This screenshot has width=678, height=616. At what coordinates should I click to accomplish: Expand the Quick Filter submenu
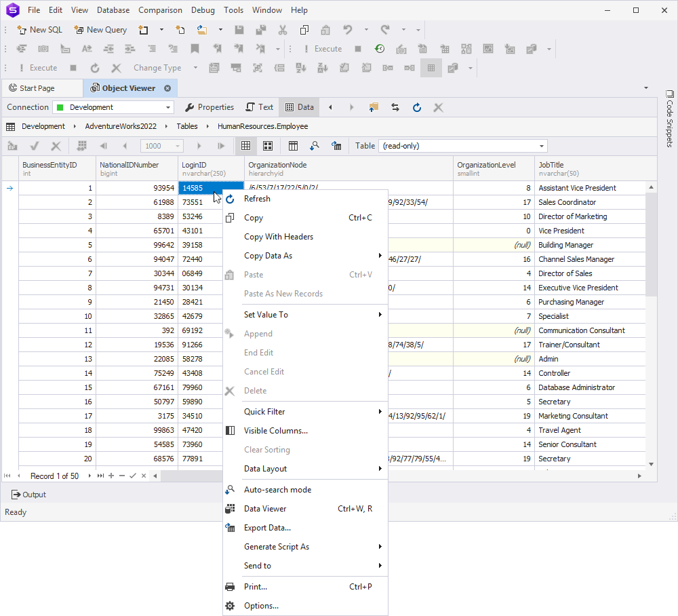305,411
